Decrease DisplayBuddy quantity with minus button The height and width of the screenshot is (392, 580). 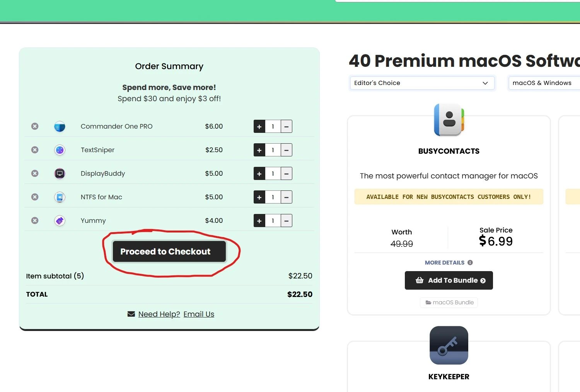pyautogui.click(x=287, y=173)
